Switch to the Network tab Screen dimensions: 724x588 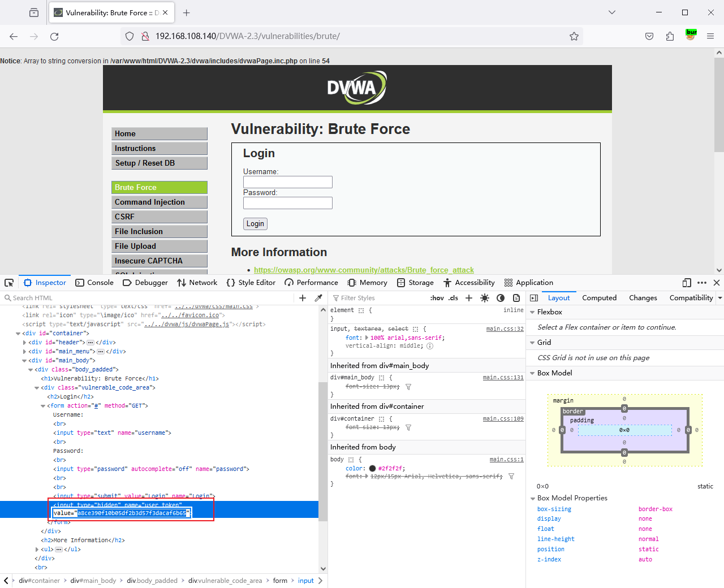coord(197,283)
